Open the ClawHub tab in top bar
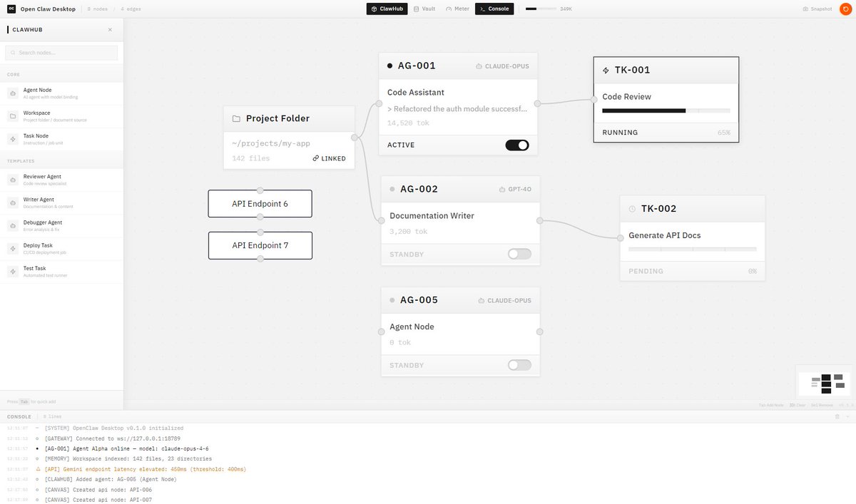Screen dimensions: 856x504 (387, 9)
